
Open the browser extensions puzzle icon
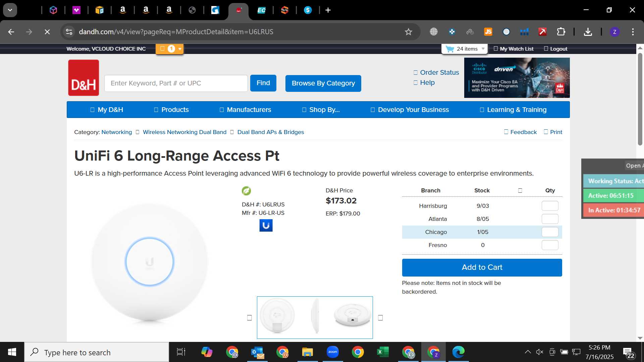pos(561,32)
